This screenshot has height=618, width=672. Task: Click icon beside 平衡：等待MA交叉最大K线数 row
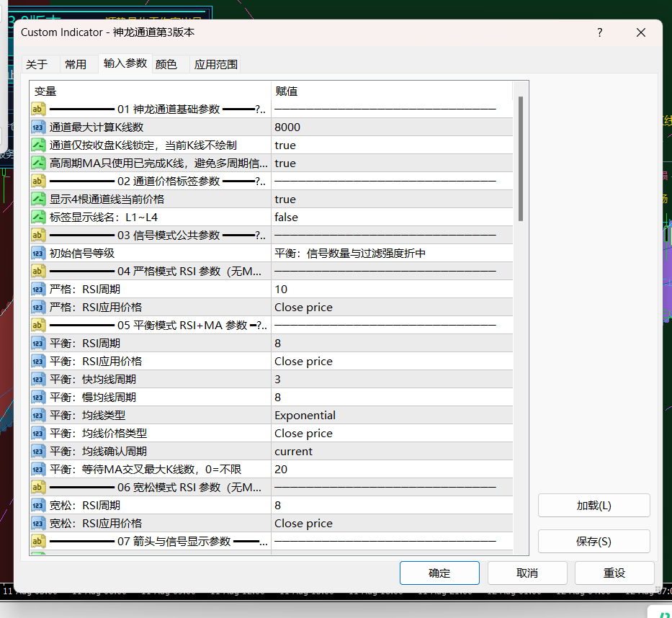pos(38,470)
